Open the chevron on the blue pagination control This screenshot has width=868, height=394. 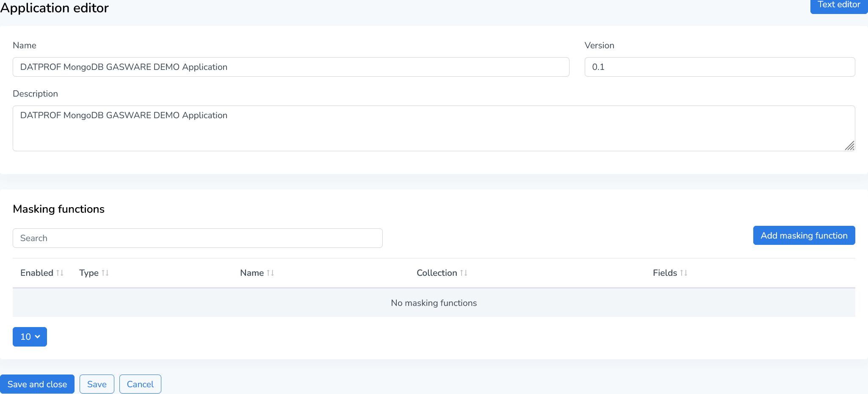pyautogui.click(x=37, y=336)
